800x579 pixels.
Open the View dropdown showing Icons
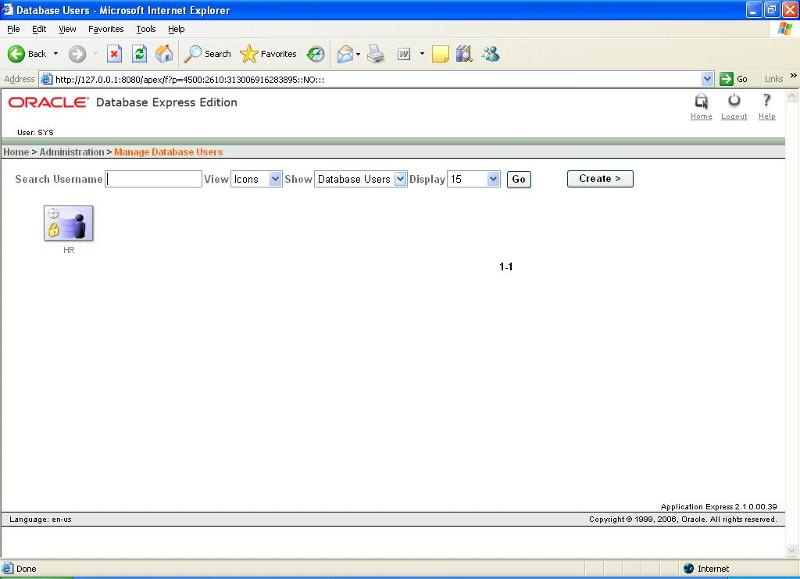[x=256, y=179]
